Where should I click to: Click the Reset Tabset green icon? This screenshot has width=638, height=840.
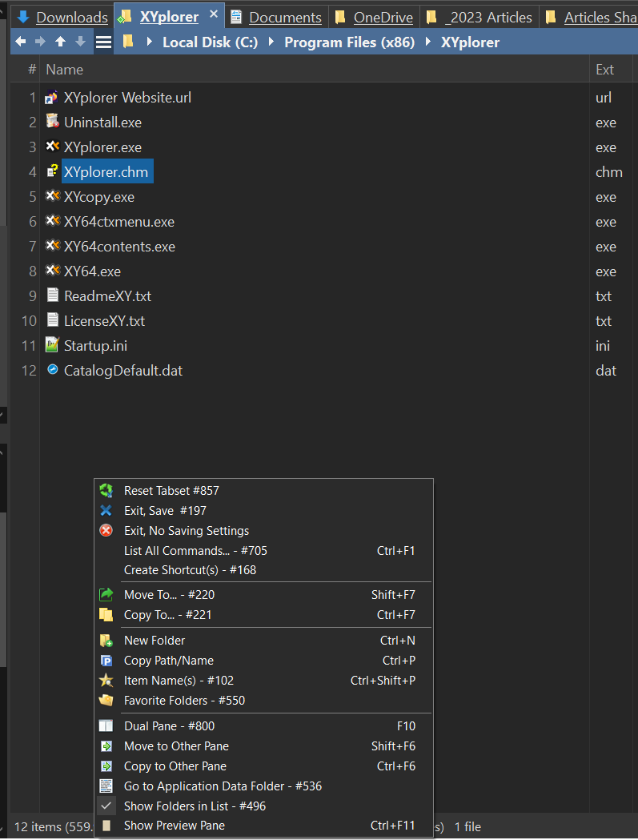pyautogui.click(x=106, y=490)
